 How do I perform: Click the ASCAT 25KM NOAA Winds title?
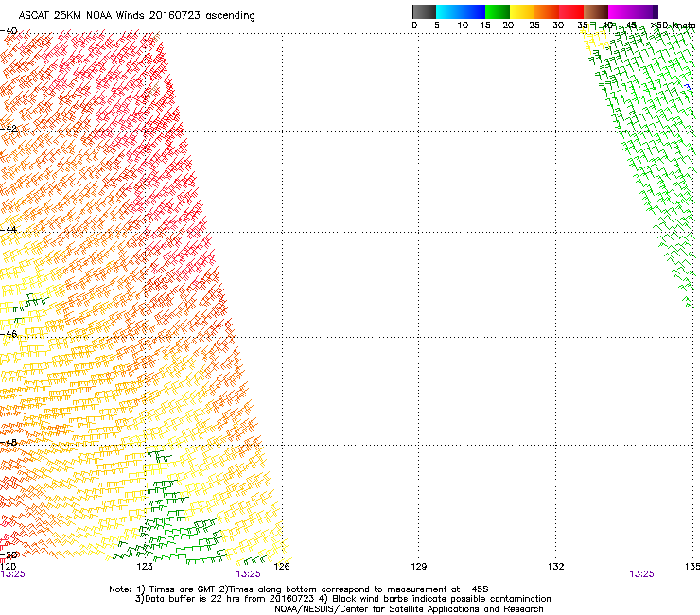coord(136,16)
